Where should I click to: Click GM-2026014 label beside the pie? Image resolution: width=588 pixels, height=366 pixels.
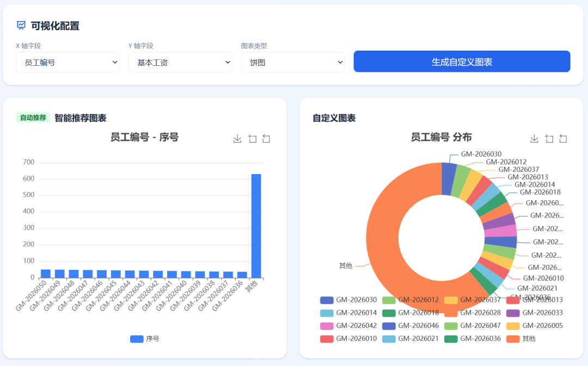(535, 184)
